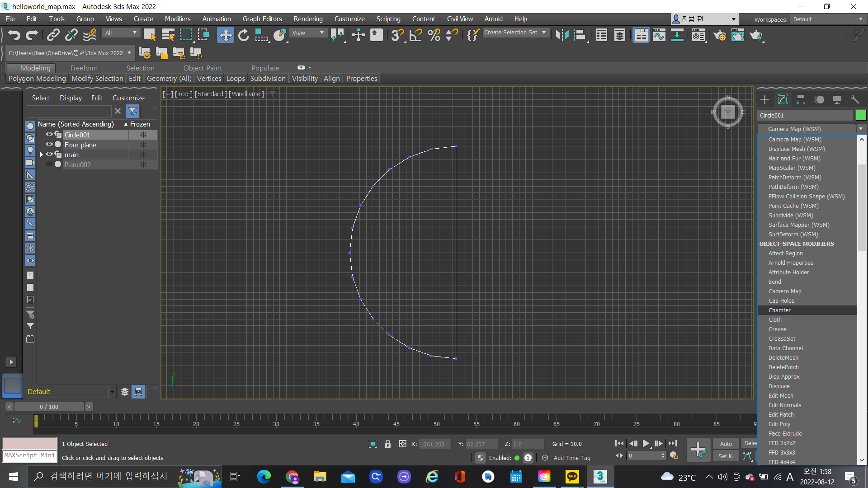
Task: Open the Rendering menu
Action: 308,19
